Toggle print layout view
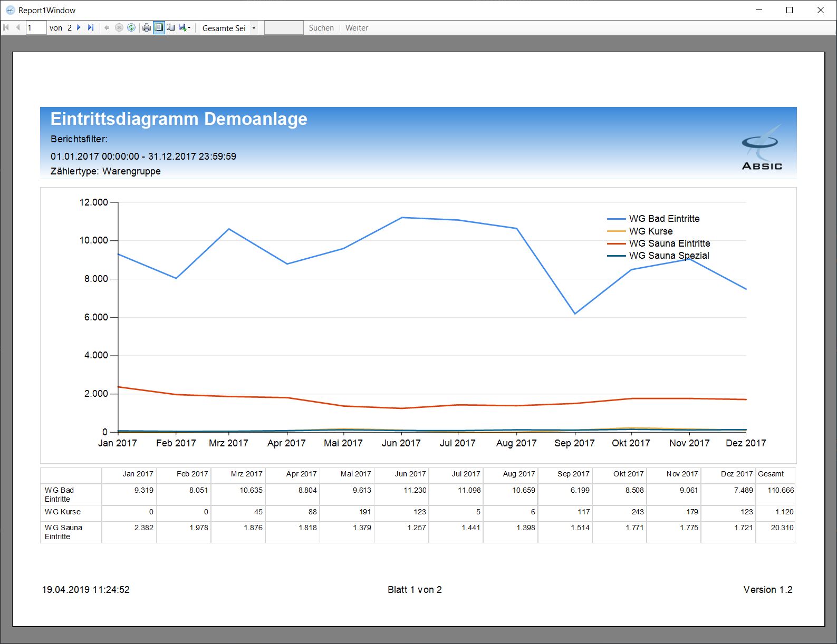The height and width of the screenshot is (644, 837). [x=159, y=28]
